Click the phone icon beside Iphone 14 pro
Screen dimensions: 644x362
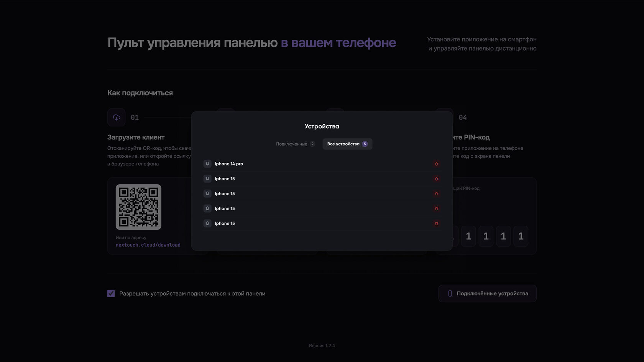[207, 164]
